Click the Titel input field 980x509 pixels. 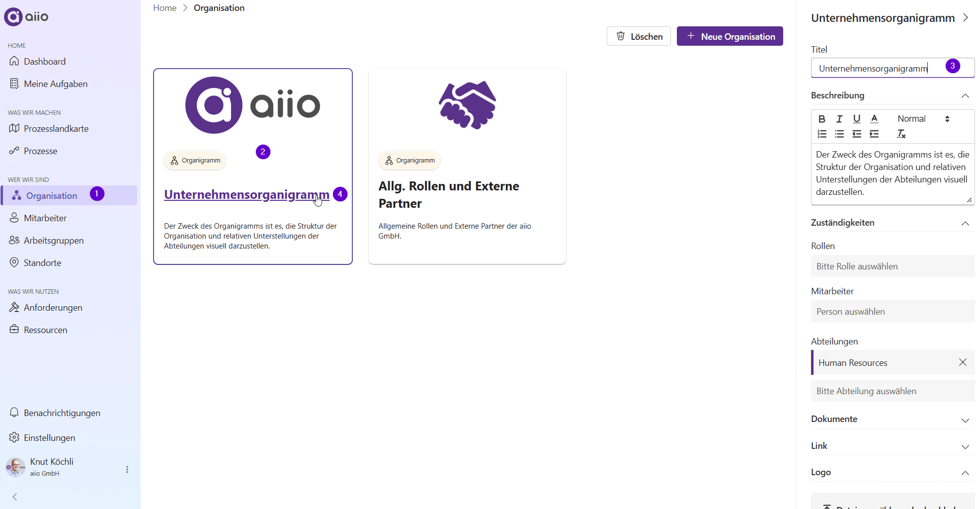[x=893, y=68]
